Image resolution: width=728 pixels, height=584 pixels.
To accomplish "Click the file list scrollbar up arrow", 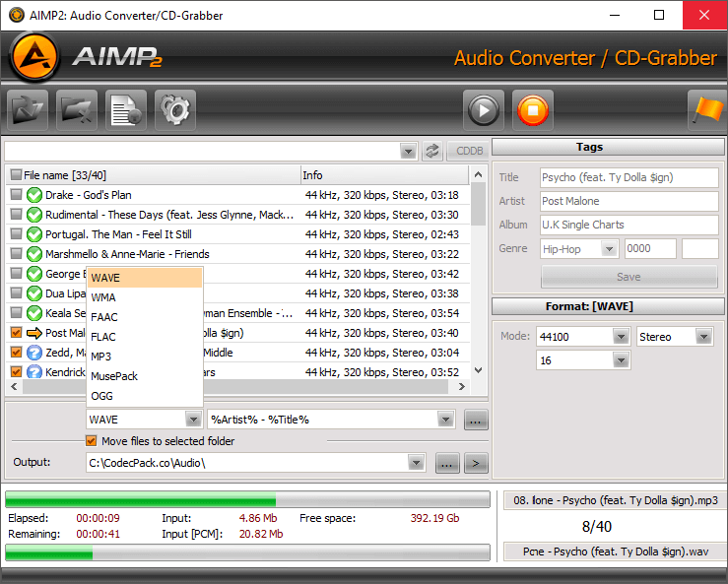I will click(478, 174).
